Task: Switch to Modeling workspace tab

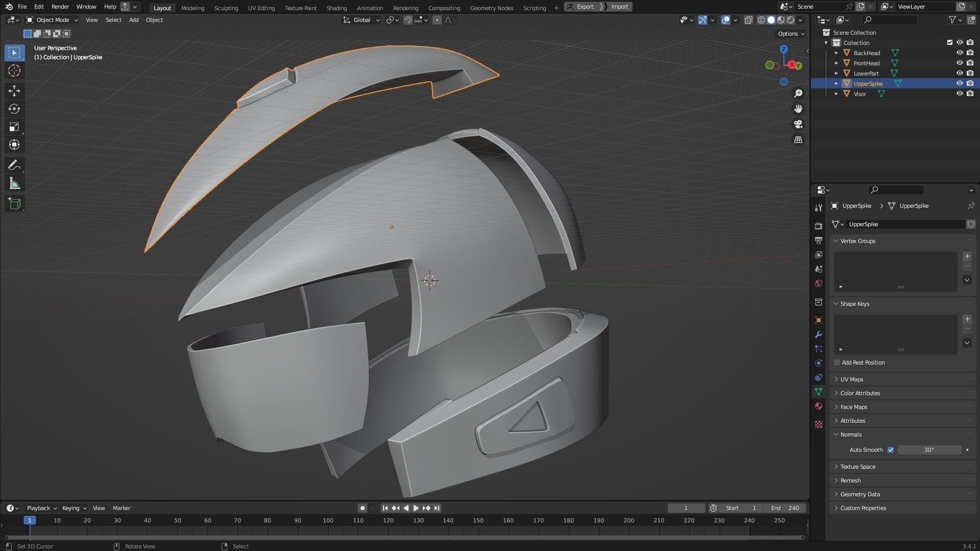Action: tap(193, 8)
